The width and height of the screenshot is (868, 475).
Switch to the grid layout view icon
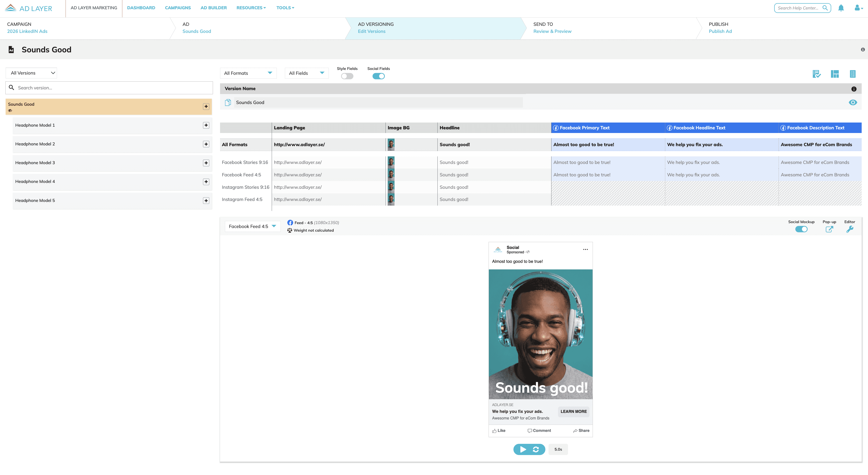835,74
